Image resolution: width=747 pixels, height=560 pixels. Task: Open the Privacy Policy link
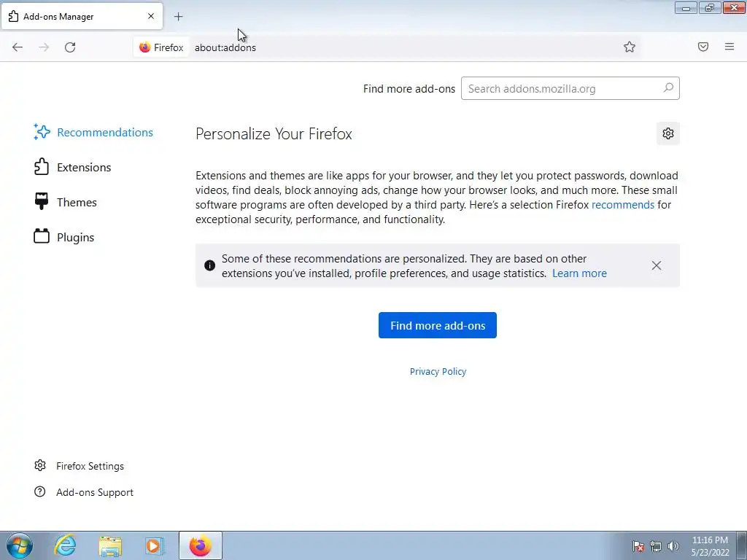click(438, 371)
